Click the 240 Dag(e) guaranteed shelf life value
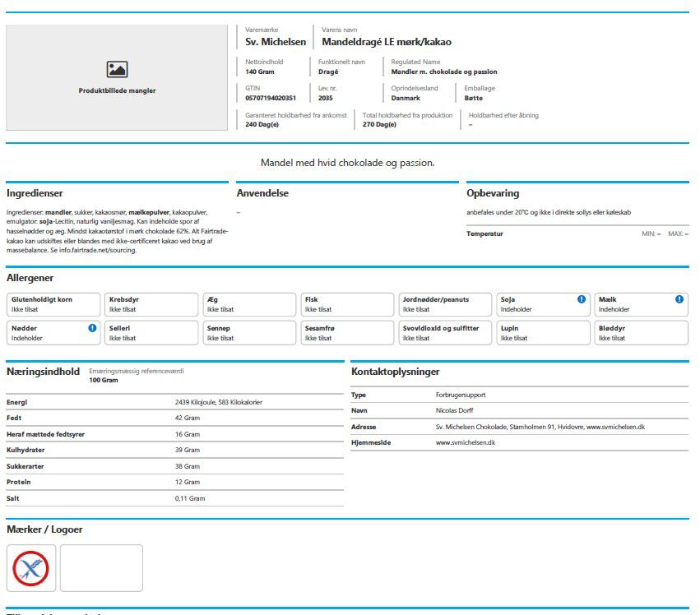700x615 pixels. [x=262, y=124]
